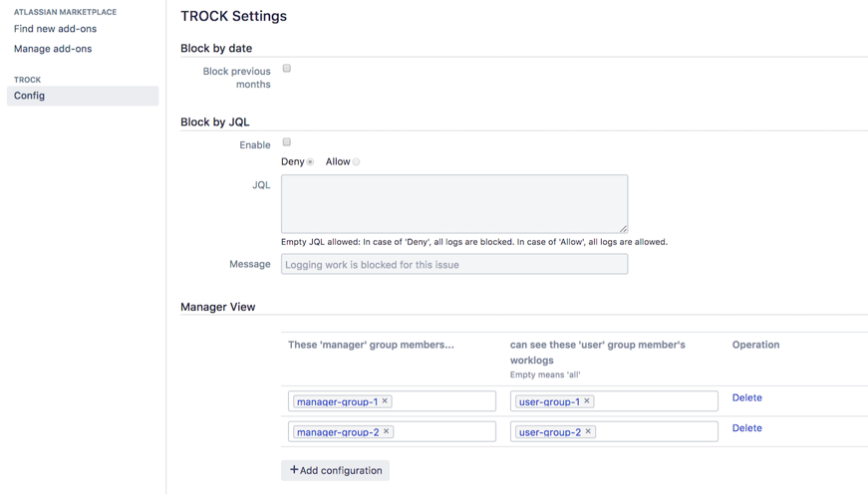Screen dimensions: 868x494
Task: Remove user-group-1 tag with its x icon
Action: pyautogui.click(x=587, y=401)
